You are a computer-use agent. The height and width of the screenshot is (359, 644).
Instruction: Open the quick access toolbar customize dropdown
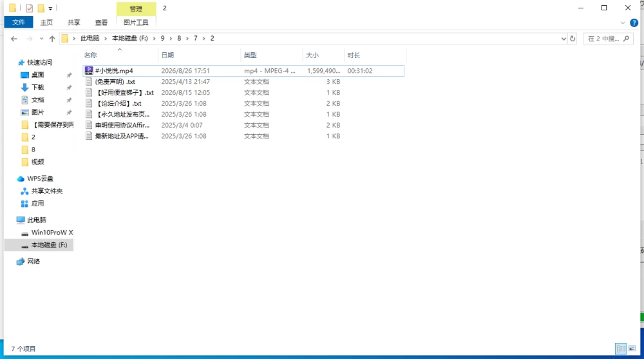pyautogui.click(x=50, y=8)
